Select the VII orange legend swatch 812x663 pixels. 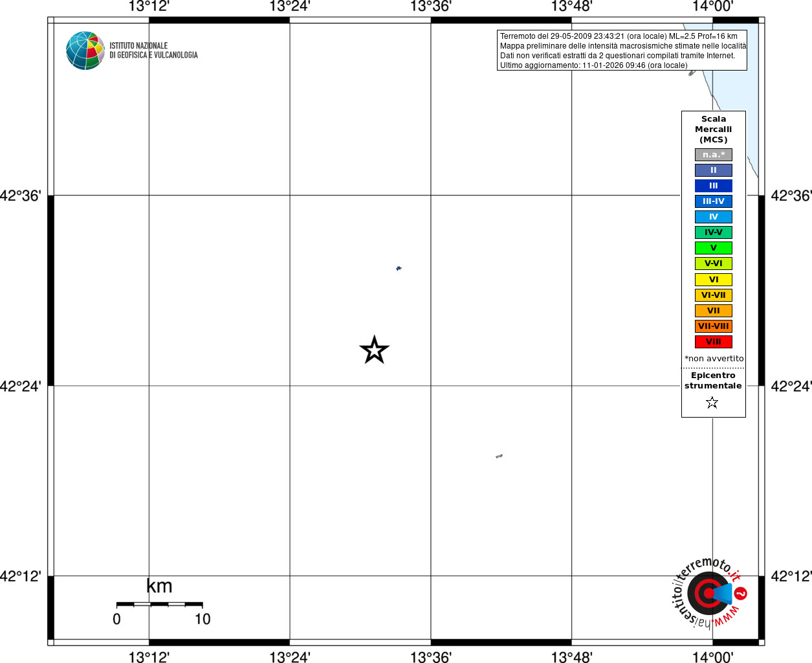point(714,311)
